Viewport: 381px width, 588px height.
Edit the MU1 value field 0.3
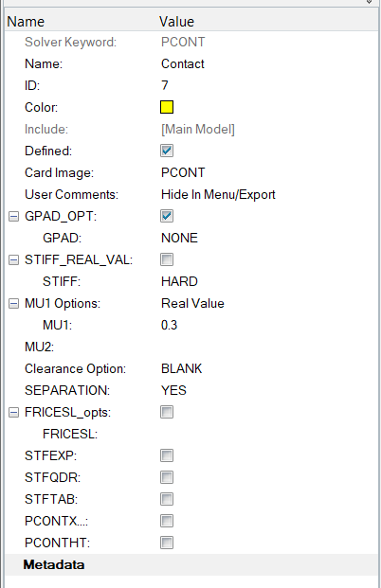coord(169,325)
